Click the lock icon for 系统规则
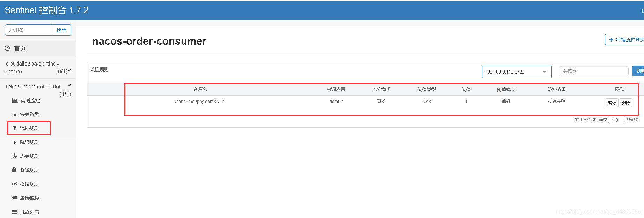 [14, 170]
